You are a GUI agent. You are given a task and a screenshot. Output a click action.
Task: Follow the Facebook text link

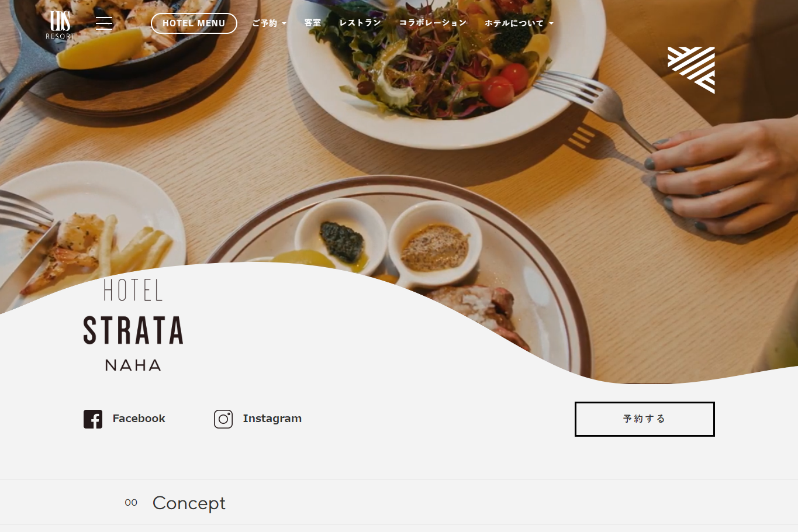pyautogui.click(x=139, y=419)
